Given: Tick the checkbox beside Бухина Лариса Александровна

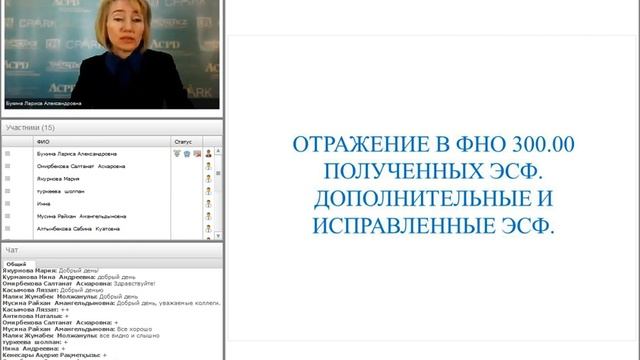Looking at the screenshot, I should pyautogui.click(x=7, y=153).
